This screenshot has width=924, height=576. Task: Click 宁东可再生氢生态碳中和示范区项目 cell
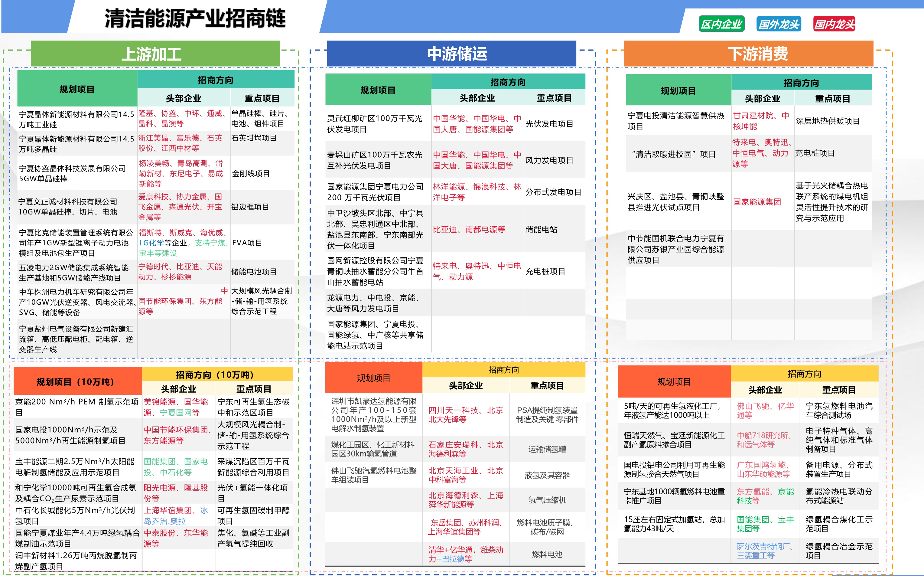(254, 407)
